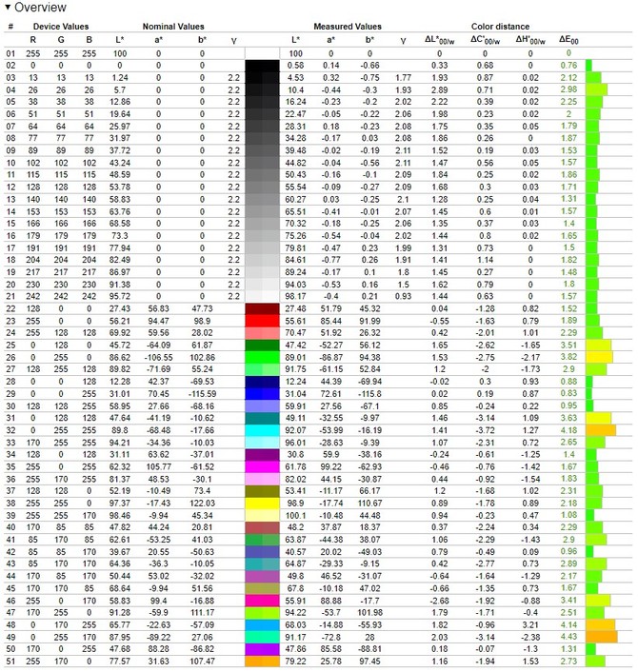Click the pure blue swatch in row 29
Image resolution: width=638 pixels, height=672 pixels.
tap(262, 394)
